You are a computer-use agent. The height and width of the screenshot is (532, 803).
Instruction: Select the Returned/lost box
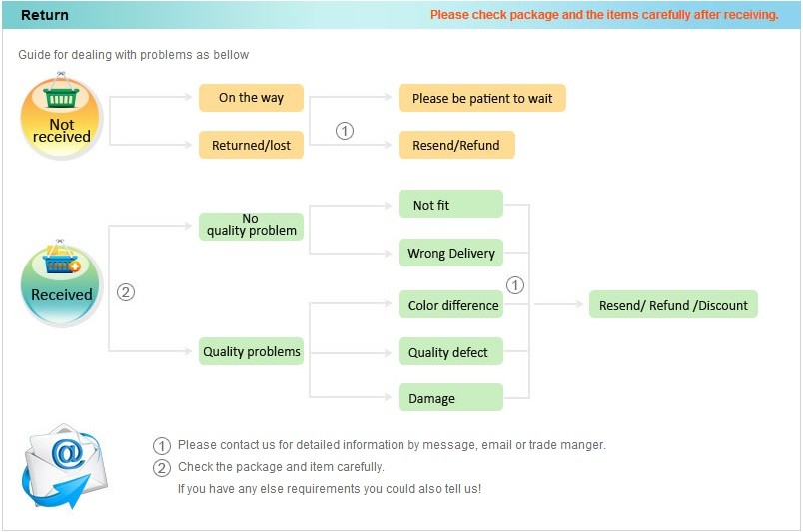coord(251,145)
